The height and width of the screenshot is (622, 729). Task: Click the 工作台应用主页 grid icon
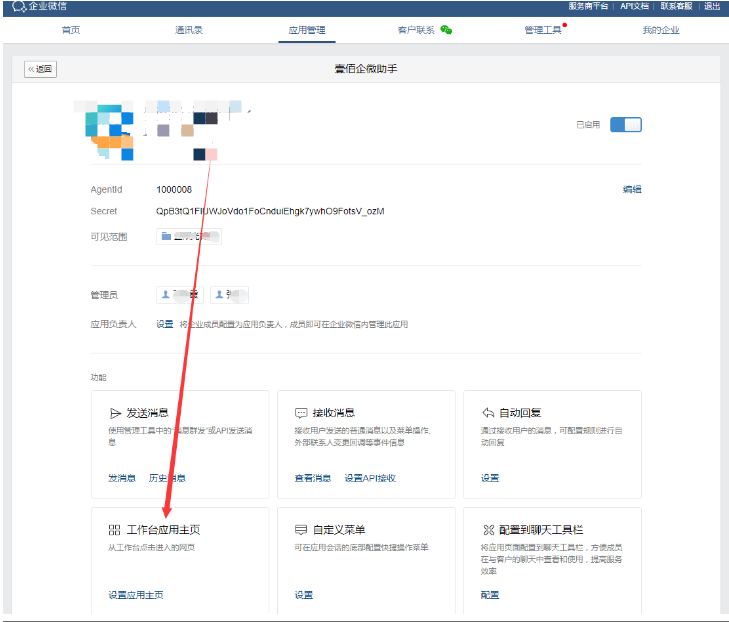click(114, 529)
